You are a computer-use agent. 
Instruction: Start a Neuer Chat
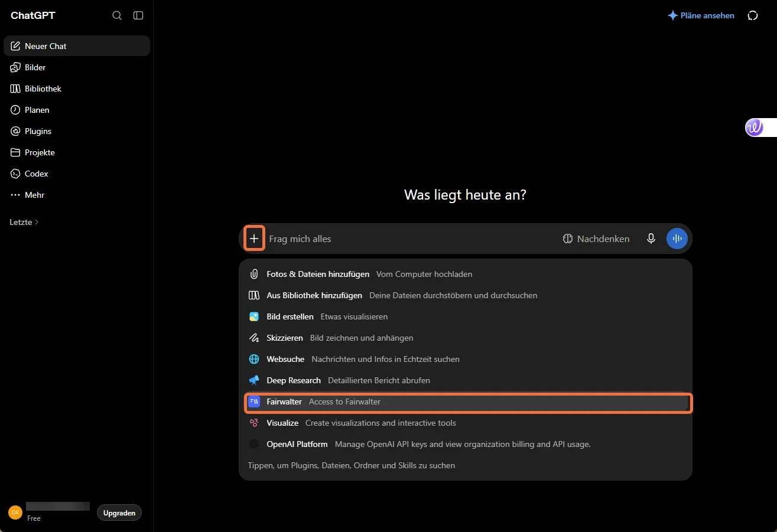click(77, 46)
